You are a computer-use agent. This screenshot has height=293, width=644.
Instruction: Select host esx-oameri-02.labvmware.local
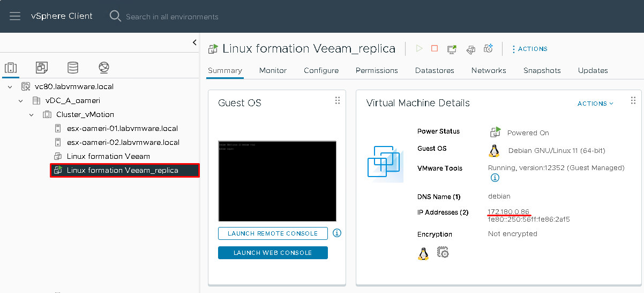[123, 142]
